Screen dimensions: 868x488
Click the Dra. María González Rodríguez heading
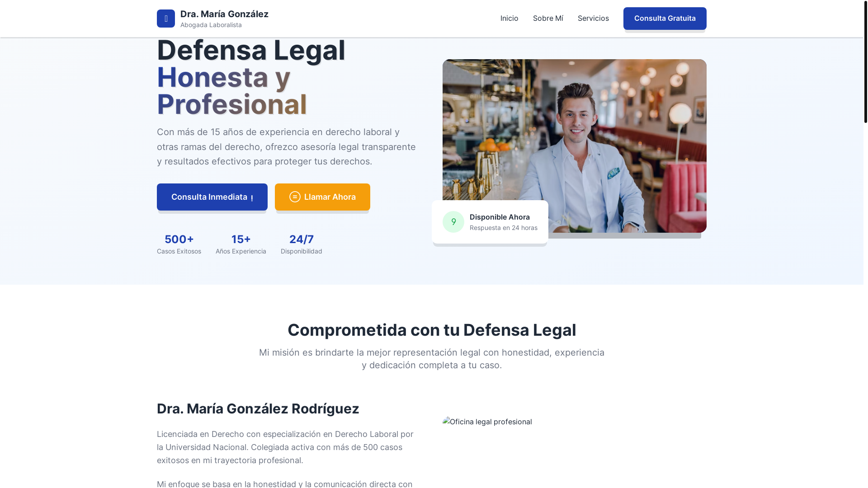[x=258, y=408]
